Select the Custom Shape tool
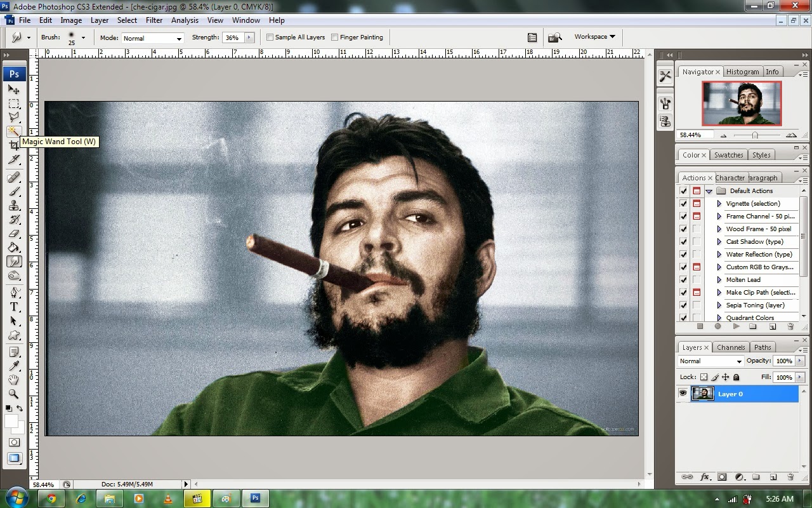Viewport: 812px width, 508px height. coord(14,335)
